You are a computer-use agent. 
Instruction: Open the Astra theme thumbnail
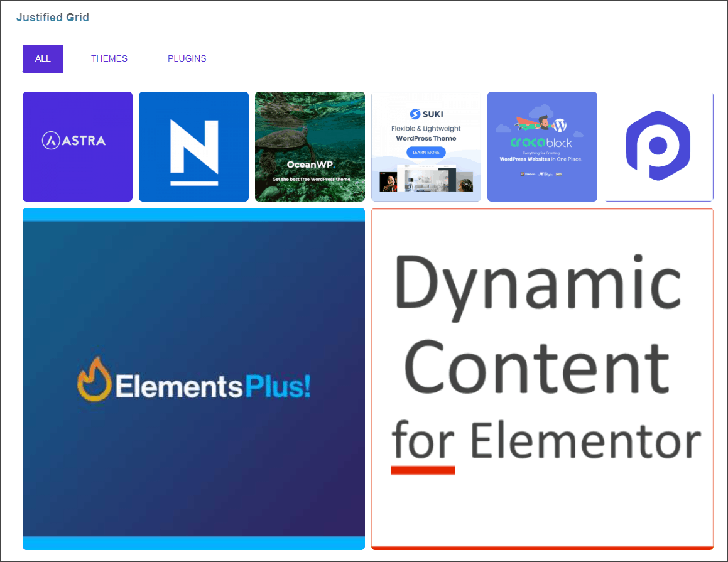point(77,147)
